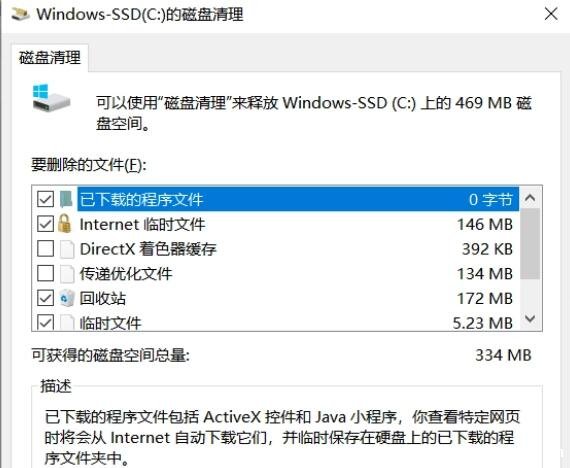Uncheck the 已下载的程序文件 checkbox

pos(45,199)
